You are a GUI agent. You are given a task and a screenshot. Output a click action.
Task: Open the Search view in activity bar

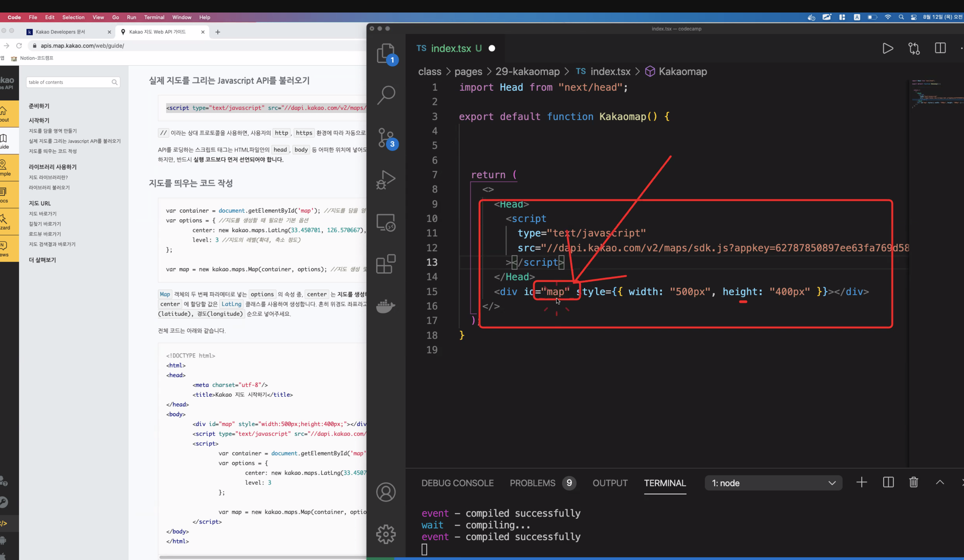click(x=386, y=95)
